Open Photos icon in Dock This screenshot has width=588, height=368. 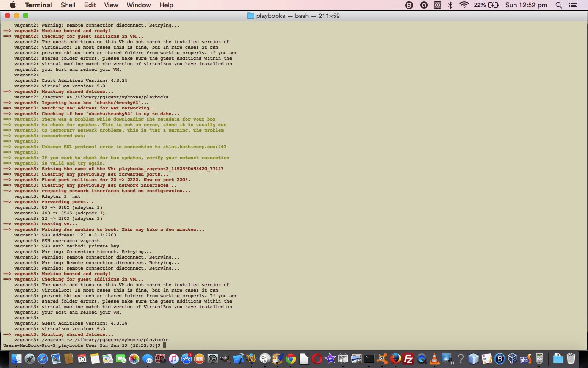click(134, 359)
